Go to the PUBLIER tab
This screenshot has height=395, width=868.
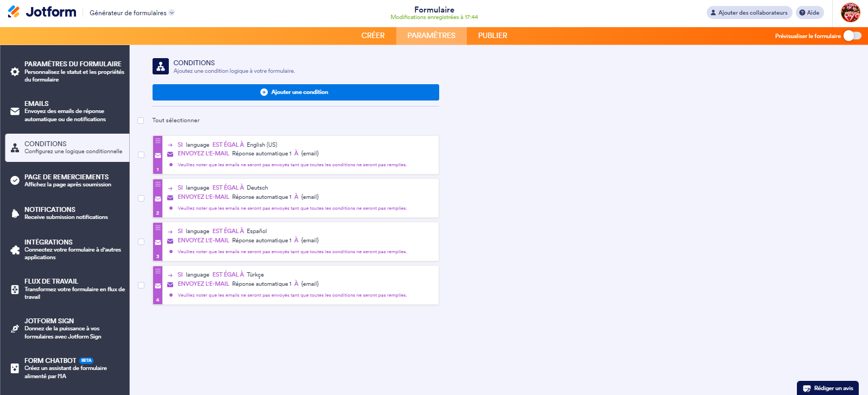(x=493, y=35)
